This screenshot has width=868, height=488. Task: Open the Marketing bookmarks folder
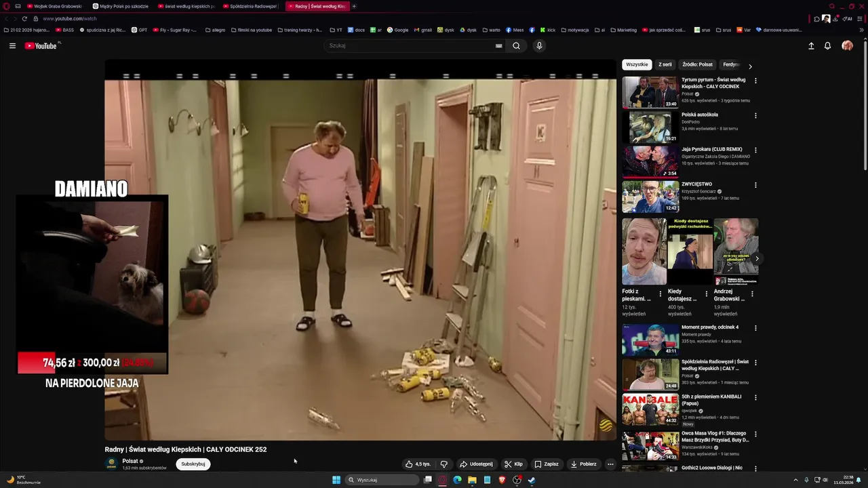tap(624, 30)
